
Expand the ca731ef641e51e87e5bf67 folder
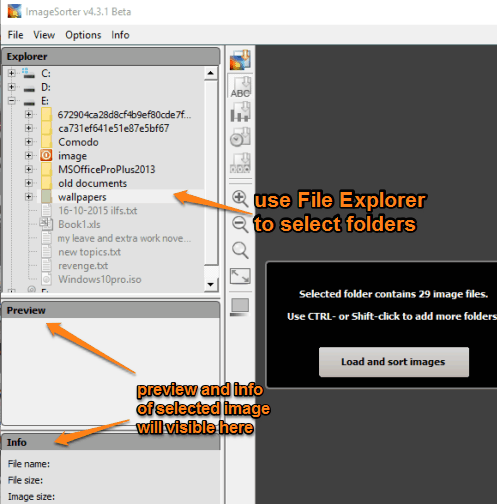(29, 128)
